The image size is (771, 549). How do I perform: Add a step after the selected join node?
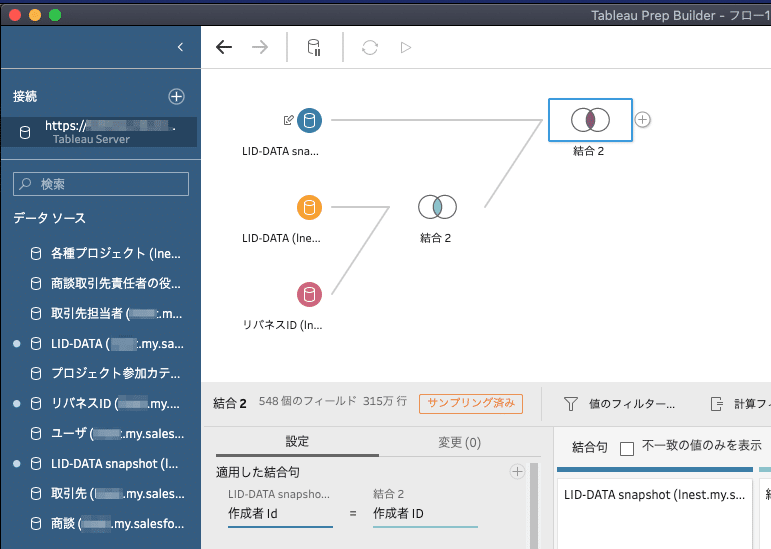[x=643, y=119]
